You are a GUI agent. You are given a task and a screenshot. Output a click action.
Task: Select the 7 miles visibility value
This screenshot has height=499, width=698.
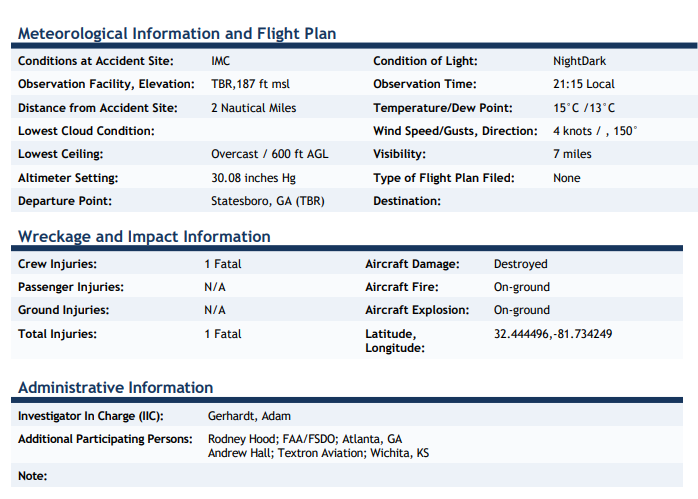[x=572, y=154]
